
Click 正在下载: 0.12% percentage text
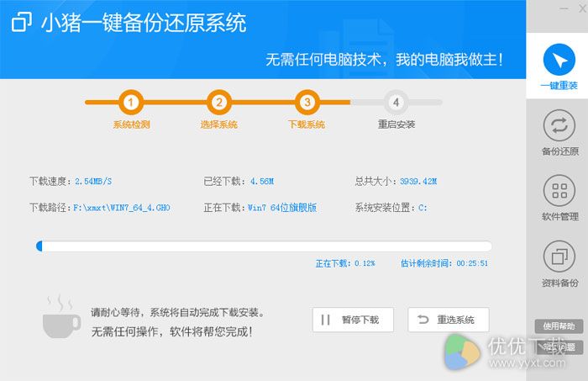click(x=345, y=263)
